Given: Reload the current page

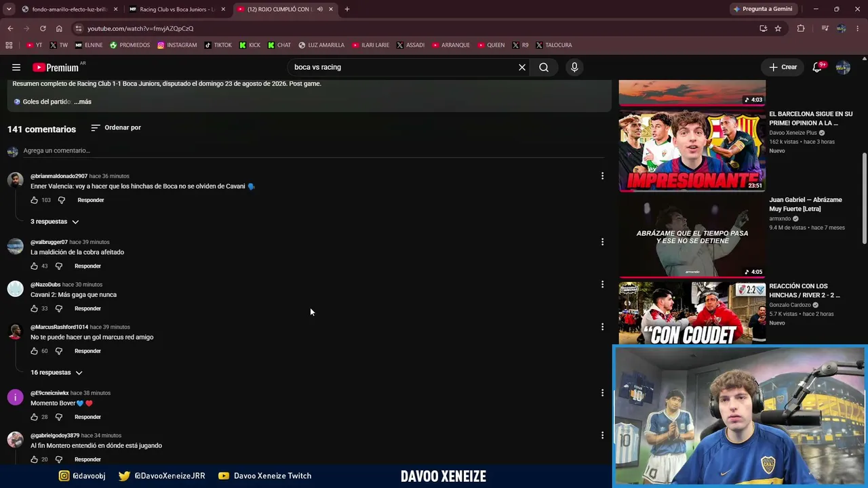Looking at the screenshot, I should point(43,28).
